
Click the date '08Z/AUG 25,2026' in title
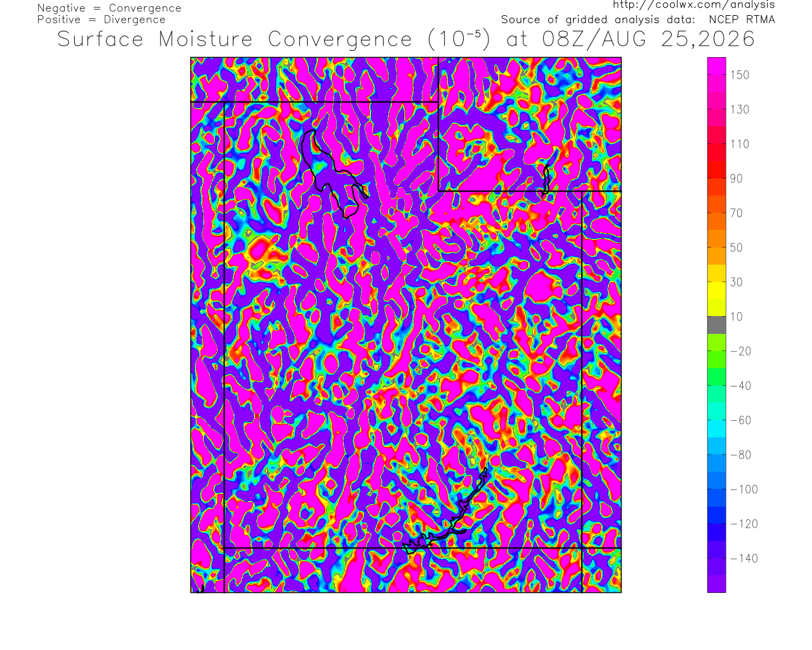648,39
